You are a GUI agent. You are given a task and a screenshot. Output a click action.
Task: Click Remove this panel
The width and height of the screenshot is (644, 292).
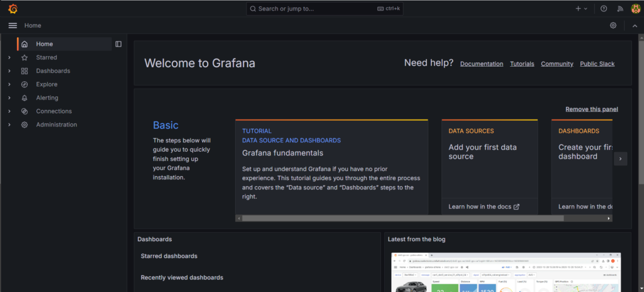[591, 109]
